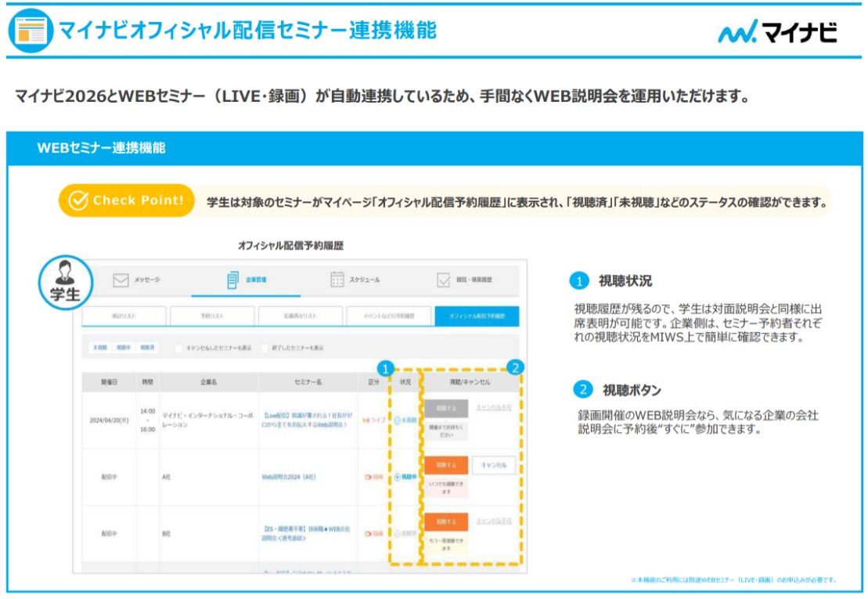Open the スケジュール calendar icon

point(337,280)
